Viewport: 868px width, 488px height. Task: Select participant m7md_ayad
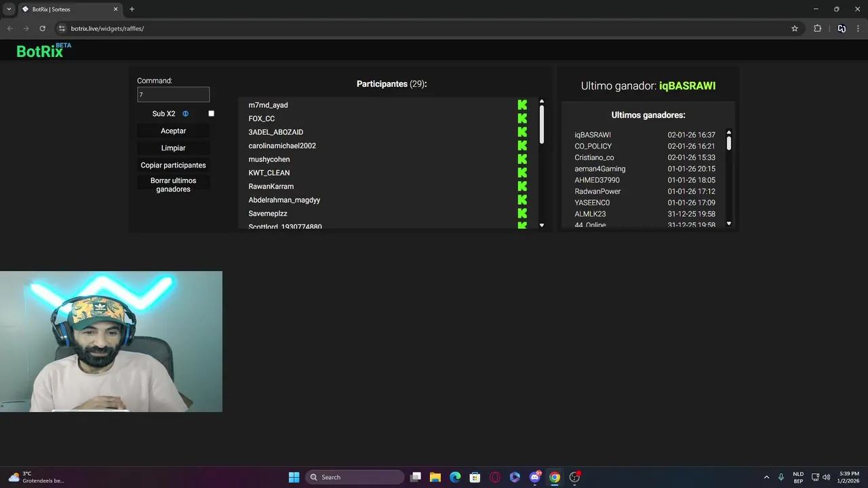coord(268,105)
